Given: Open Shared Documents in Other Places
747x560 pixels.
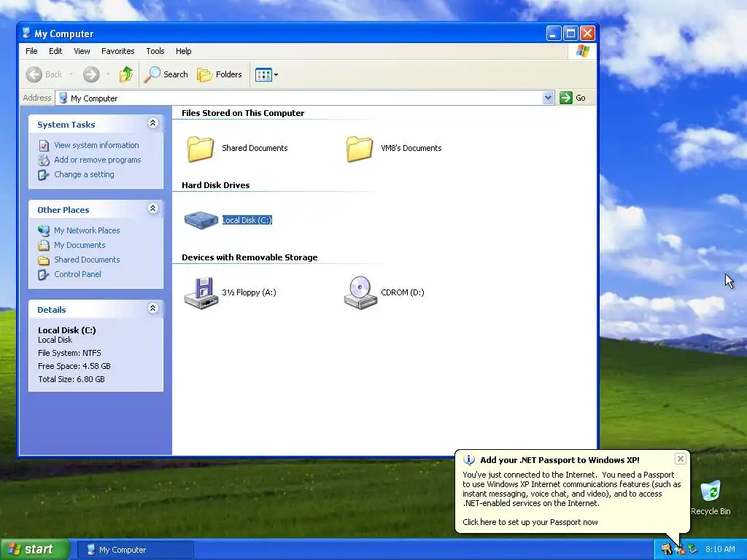Looking at the screenshot, I should [x=88, y=260].
